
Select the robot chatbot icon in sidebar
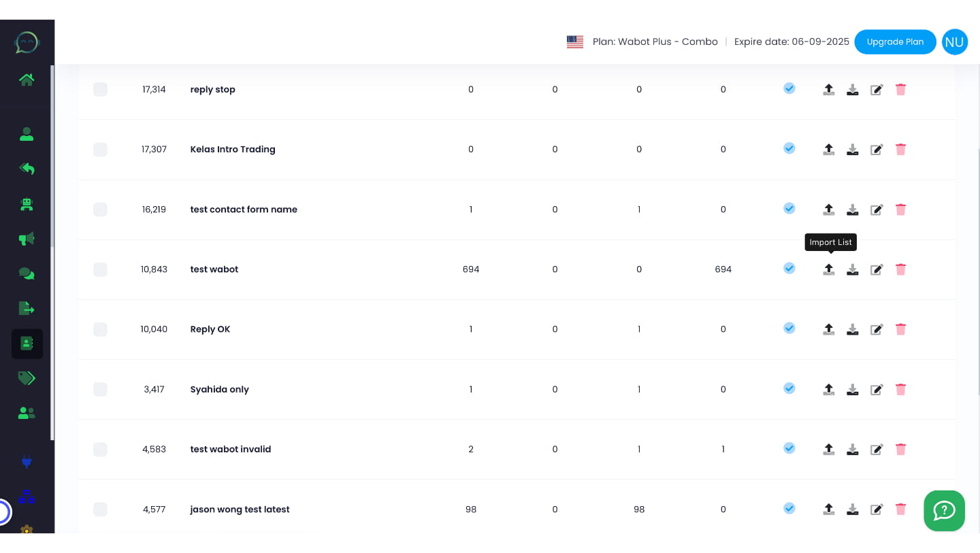(x=27, y=204)
